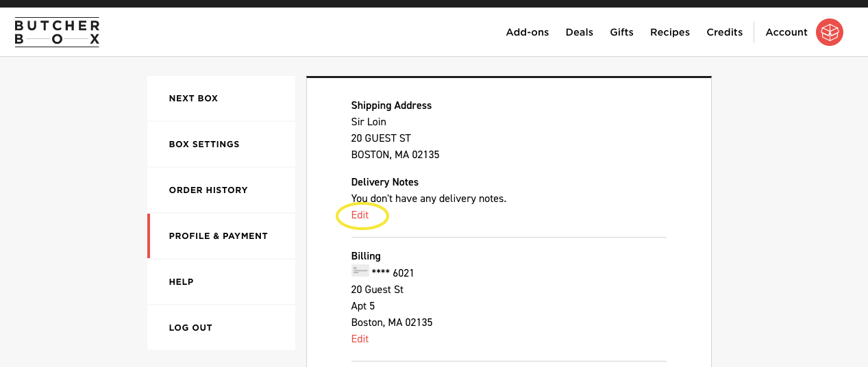Click the ButcherBox logo
The height and width of the screenshot is (367, 868).
57,32
